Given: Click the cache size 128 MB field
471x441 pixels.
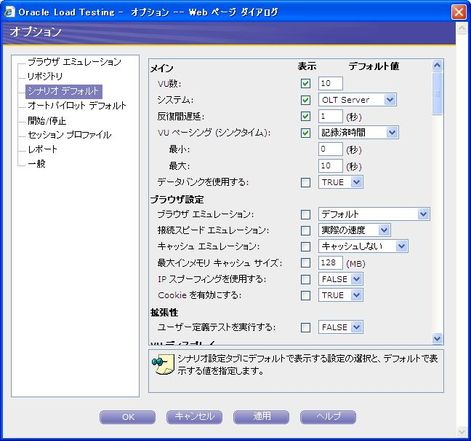Looking at the screenshot, I should tap(330, 263).
